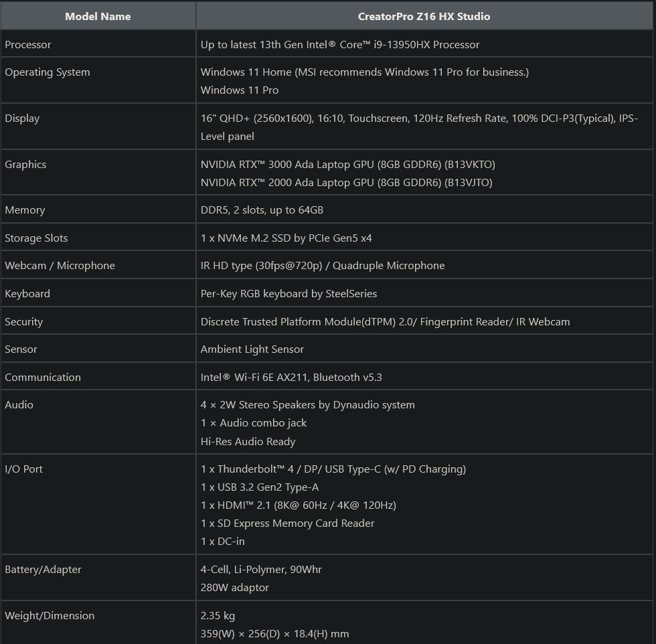Select the Display row label

[x=22, y=118]
